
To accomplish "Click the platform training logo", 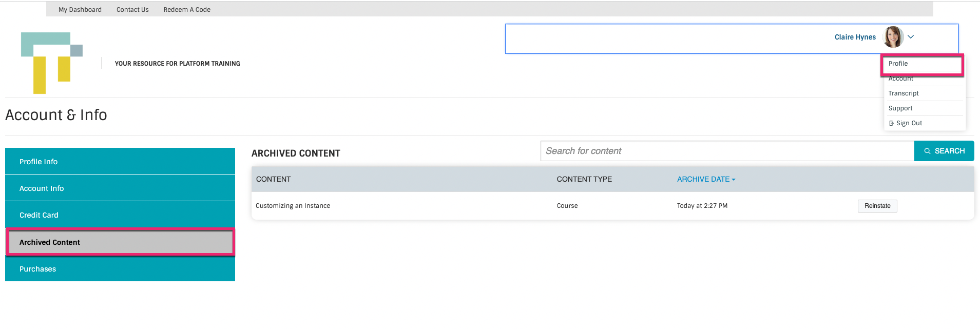I will pyautogui.click(x=52, y=63).
